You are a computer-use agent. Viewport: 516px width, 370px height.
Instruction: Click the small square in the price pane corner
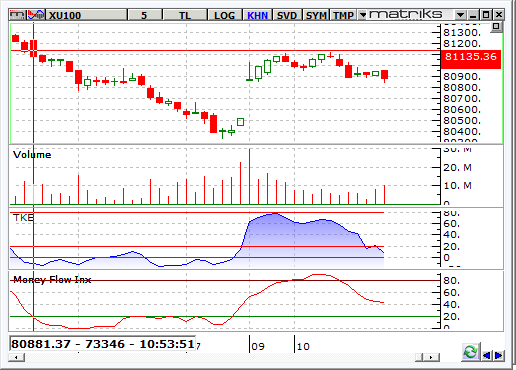pos(496,27)
